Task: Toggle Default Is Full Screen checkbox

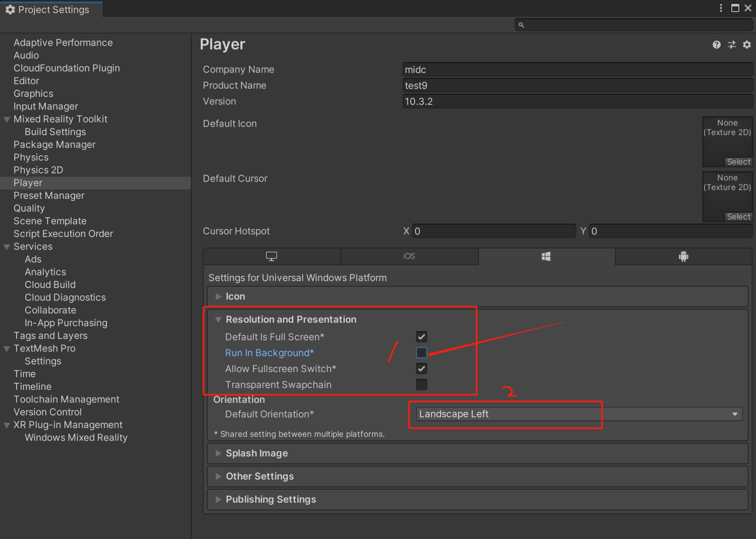Action: click(421, 337)
